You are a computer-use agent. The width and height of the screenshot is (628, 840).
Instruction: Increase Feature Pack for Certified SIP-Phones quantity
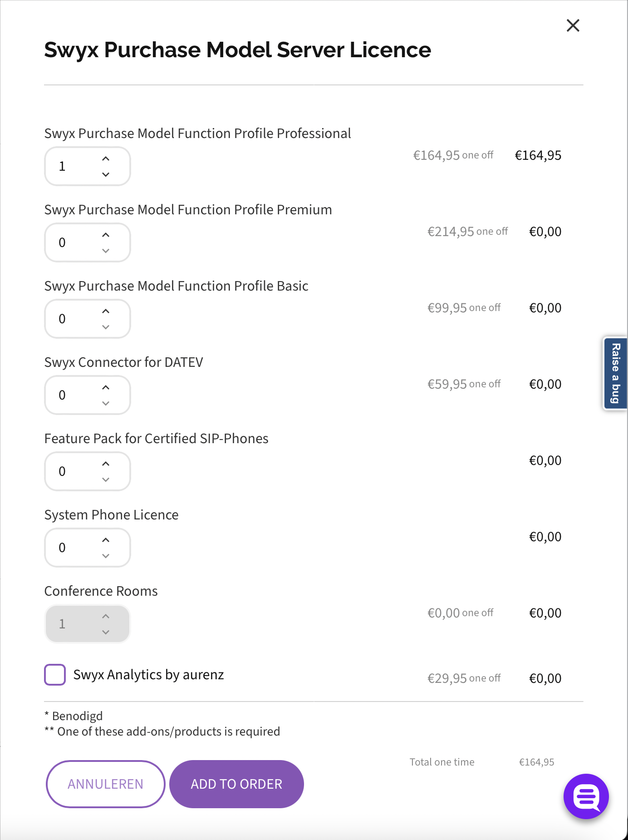click(x=106, y=463)
